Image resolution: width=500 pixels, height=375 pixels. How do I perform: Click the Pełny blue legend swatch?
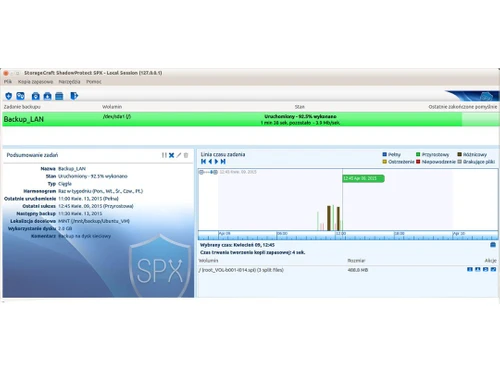(385, 154)
